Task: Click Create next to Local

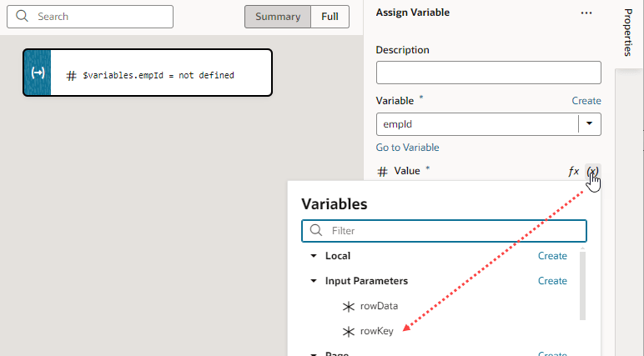Action: [x=552, y=256]
